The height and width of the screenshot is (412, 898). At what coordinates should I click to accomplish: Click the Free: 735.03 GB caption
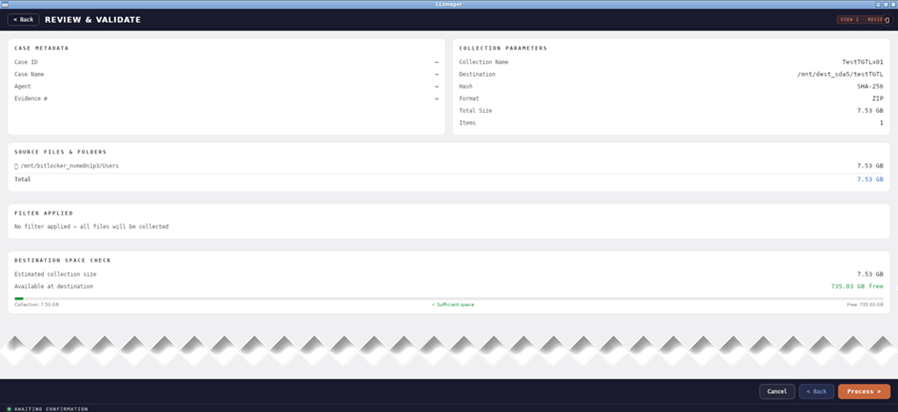tap(865, 304)
